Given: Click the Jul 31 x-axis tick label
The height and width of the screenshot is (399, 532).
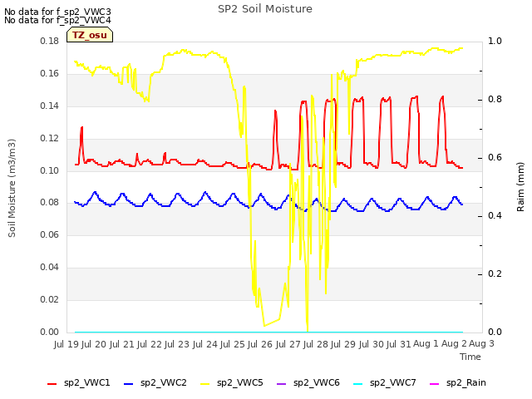Looking at the screenshot, I should 399,344.
